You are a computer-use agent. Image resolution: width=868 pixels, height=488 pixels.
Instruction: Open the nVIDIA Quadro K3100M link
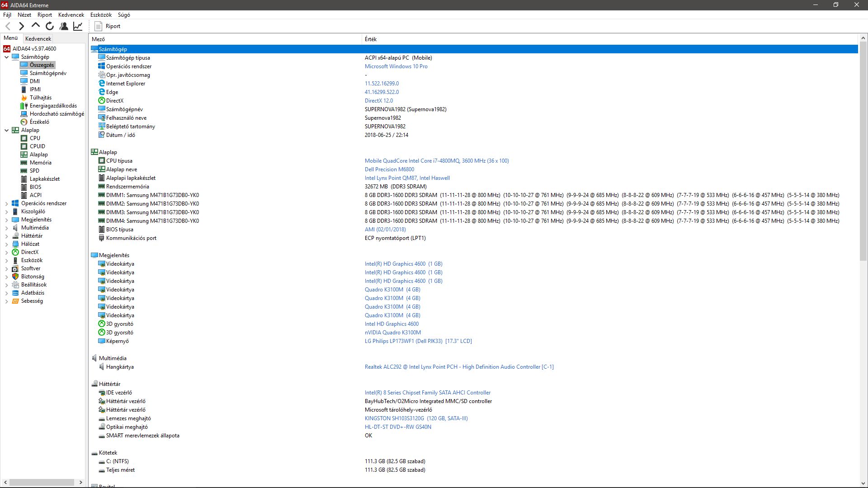[393, 333]
